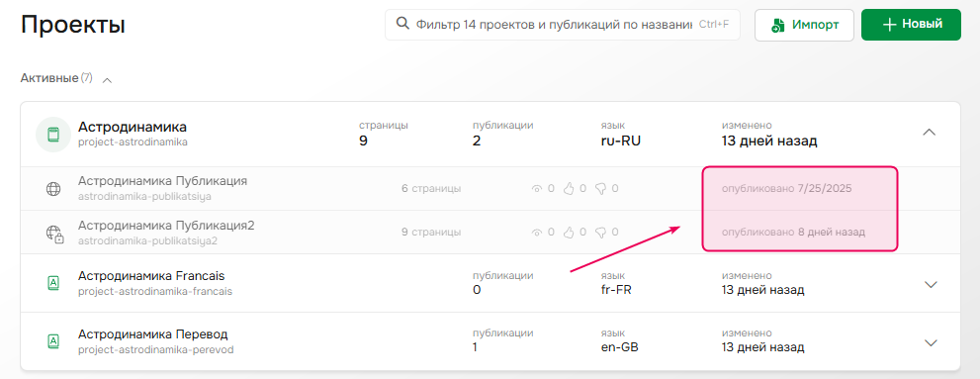Click Астродинамика Francais publications count 0

pyautogui.click(x=477, y=290)
